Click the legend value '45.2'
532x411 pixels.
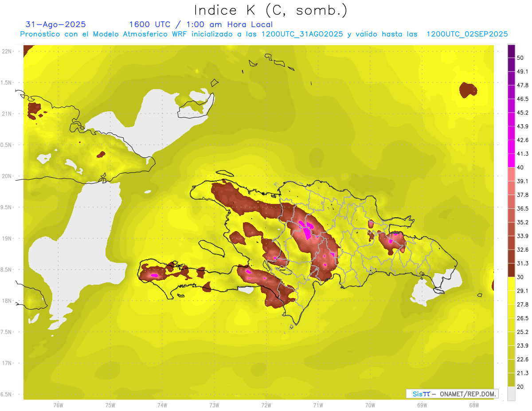pyautogui.click(x=523, y=113)
